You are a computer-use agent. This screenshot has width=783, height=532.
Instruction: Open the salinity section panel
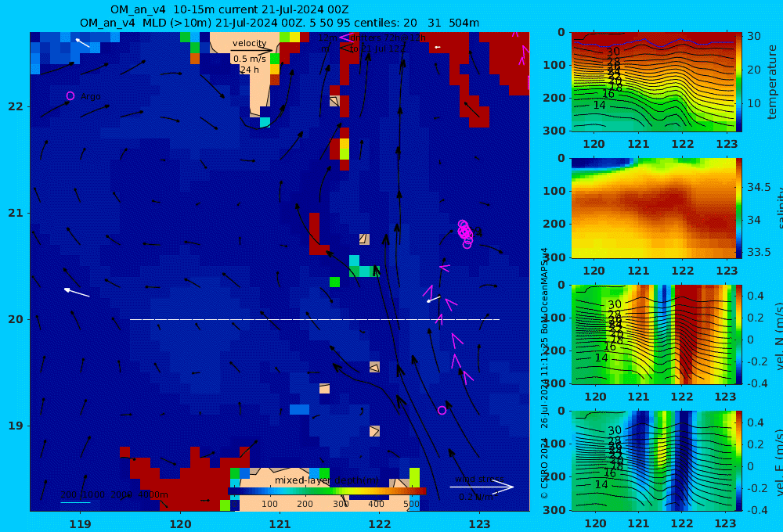point(653,208)
